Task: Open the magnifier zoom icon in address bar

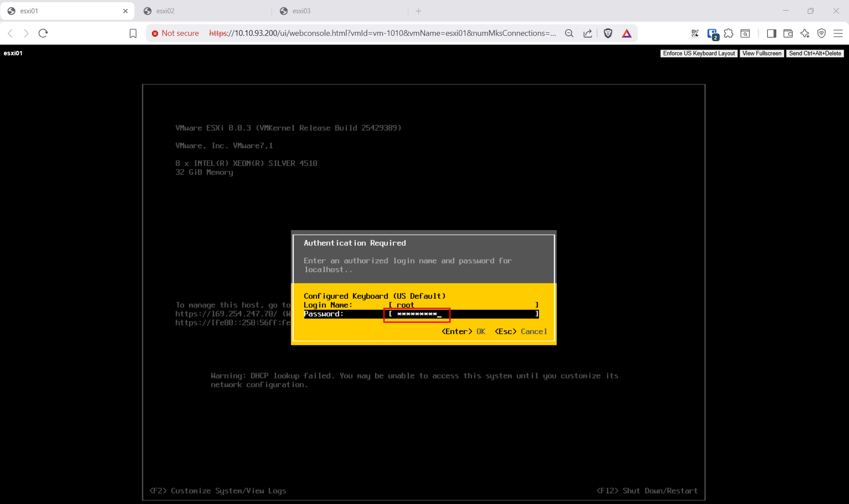Action: tap(569, 33)
